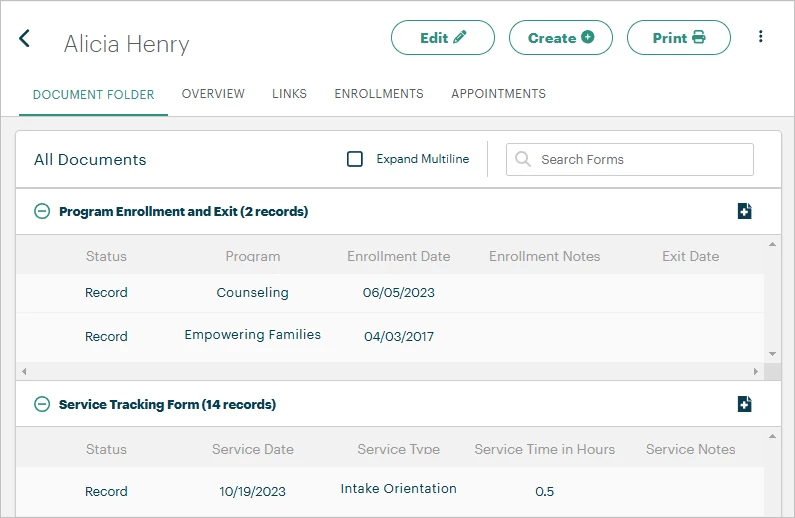The image size is (795, 518).
Task: Click the Record status in Counseling row
Action: (x=106, y=292)
